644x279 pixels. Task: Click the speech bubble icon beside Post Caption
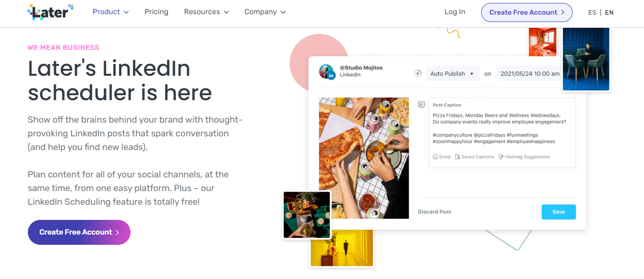pyautogui.click(x=422, y=105)
